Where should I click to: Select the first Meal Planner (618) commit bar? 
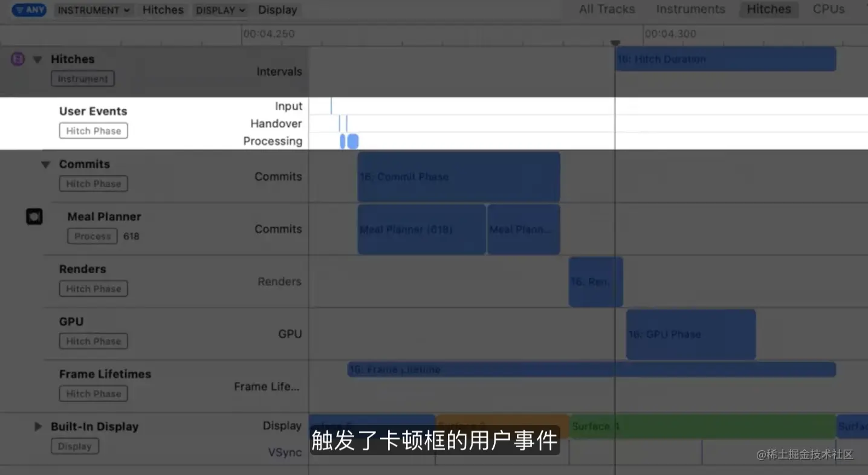pos(422,229)
